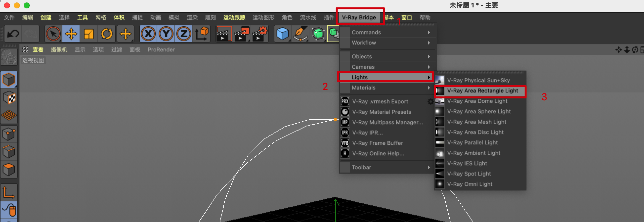Open viewport 摄像机 menu
Viewport: 644px width, 222px height.
(59, 50)
